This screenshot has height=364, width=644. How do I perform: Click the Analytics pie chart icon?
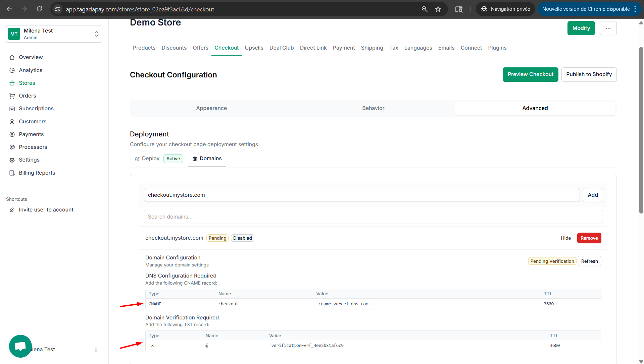coord(12,70)
